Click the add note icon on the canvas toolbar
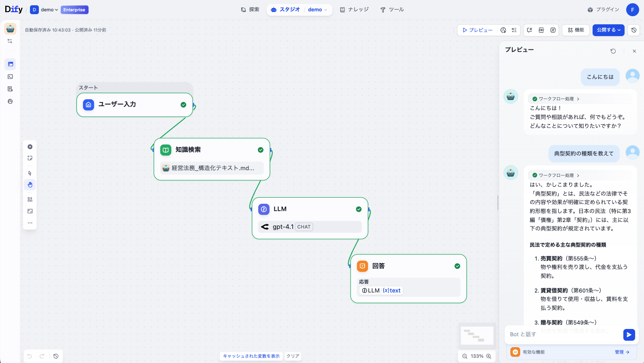Viewport: 644px width, 363px height. click(30, 158)
